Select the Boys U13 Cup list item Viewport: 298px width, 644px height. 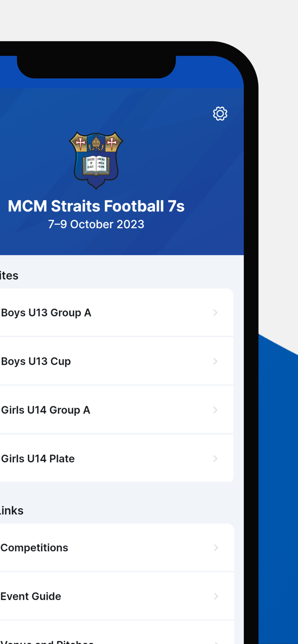[x=108, y=361]
